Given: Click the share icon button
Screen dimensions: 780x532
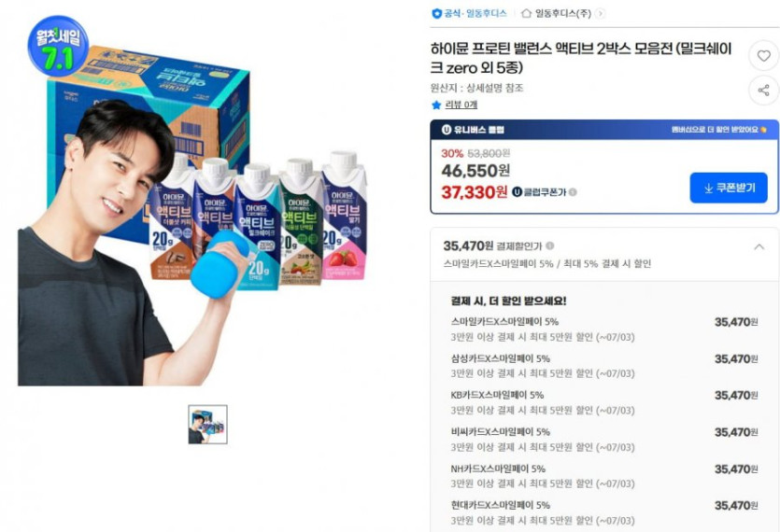Looking at the screenshot, I should (763, 90).
